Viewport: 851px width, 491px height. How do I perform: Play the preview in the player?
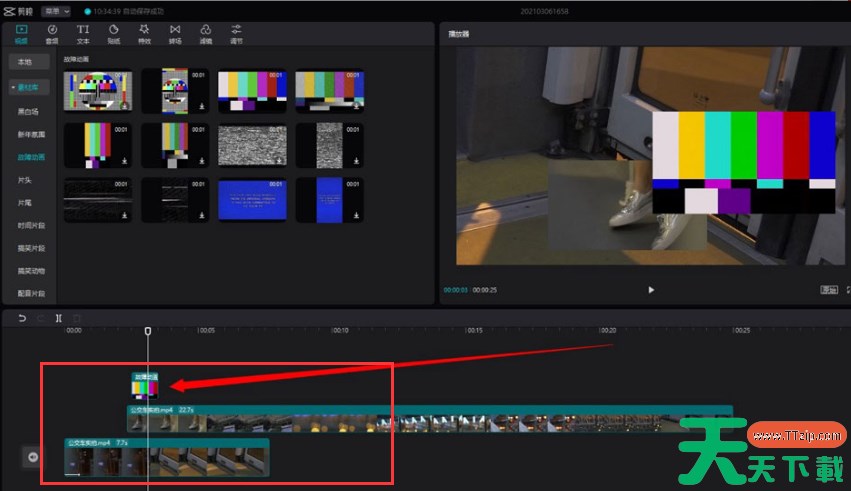coord(651,290)
